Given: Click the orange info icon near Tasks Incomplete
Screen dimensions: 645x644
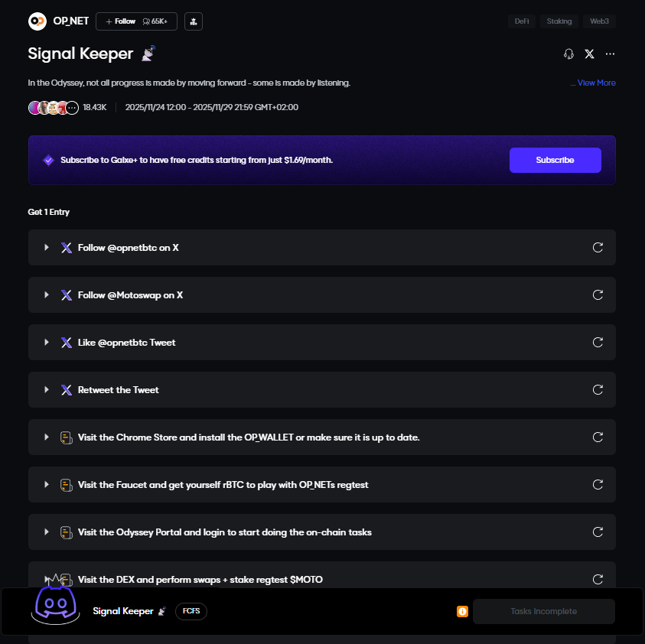Looking at the screenshot, I should (462, 612).
